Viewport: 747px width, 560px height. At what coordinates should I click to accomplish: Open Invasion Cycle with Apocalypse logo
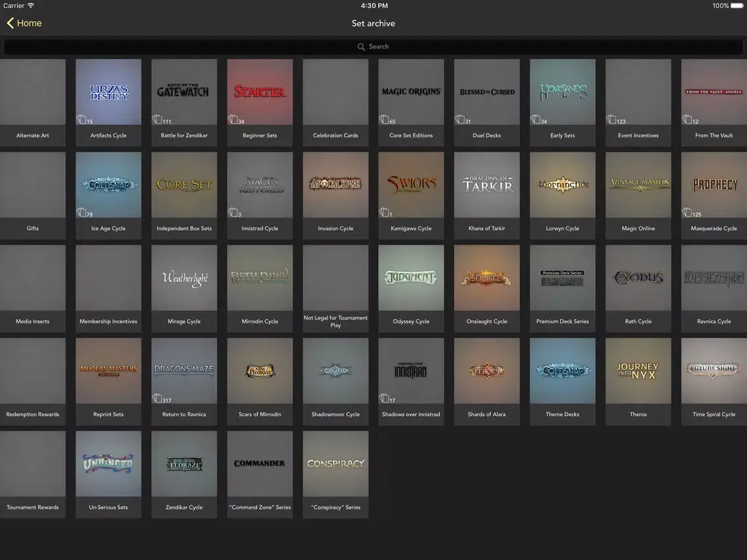pos(335,195)
